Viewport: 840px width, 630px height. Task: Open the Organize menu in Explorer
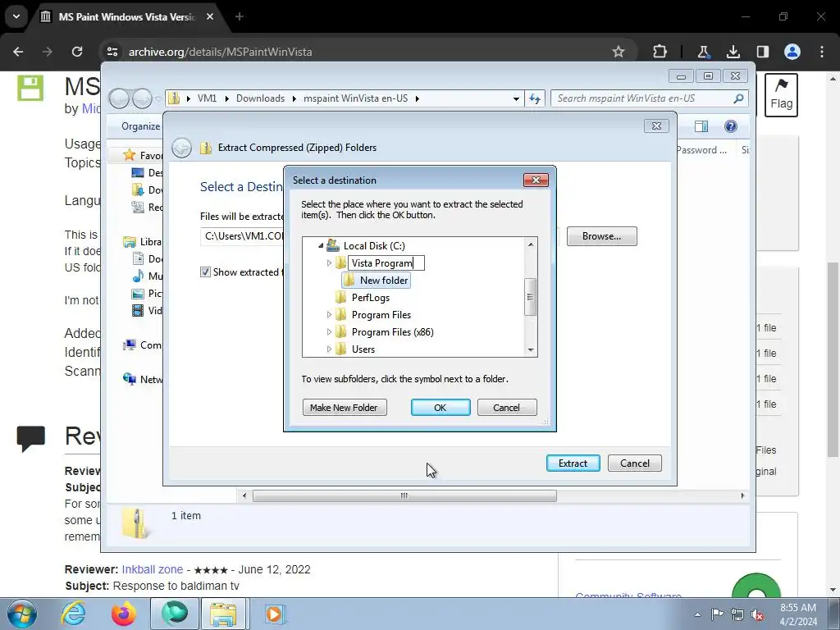[140, 126]
